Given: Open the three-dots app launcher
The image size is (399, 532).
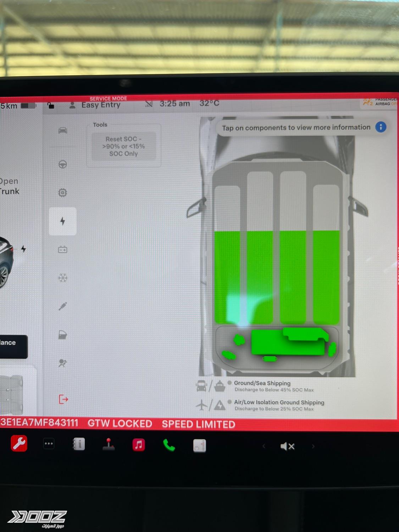Looking at the screenshot, I should click(x=49, y=444).
